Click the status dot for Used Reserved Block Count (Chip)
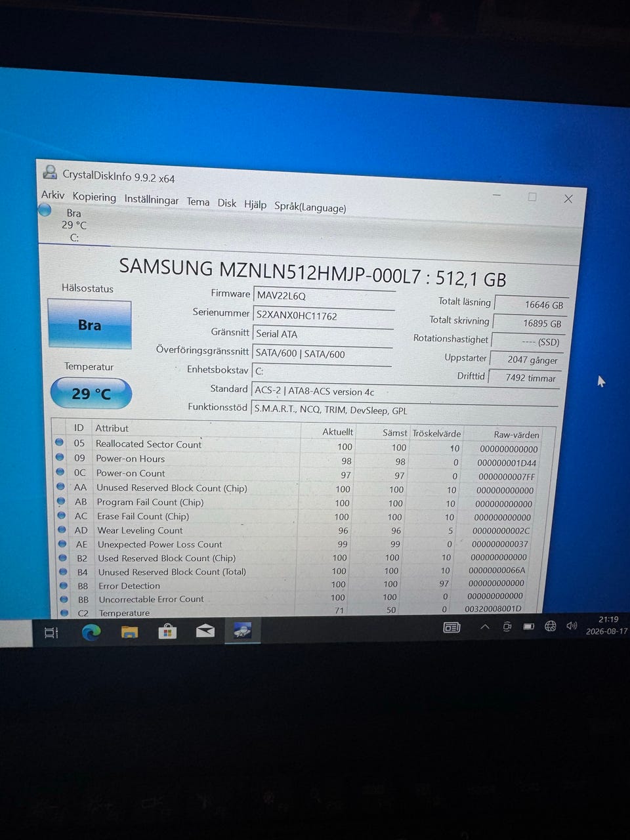Screen dimensions: 630x840 tap(63, 557)
